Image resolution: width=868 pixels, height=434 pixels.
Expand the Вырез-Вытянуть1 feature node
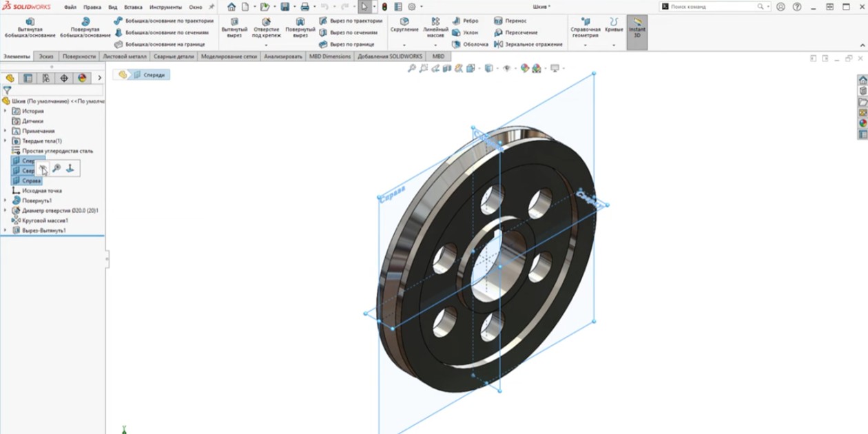point(6,230)
